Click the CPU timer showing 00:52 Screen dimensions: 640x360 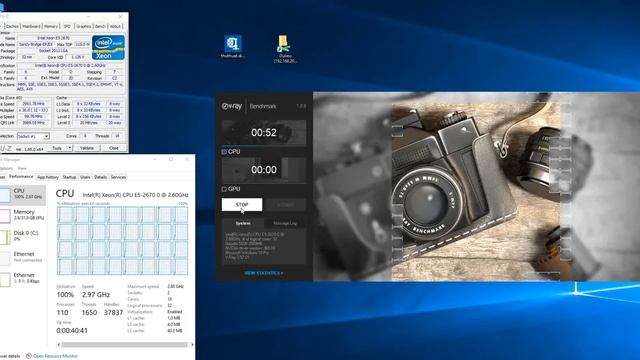[x=264, y=133]
